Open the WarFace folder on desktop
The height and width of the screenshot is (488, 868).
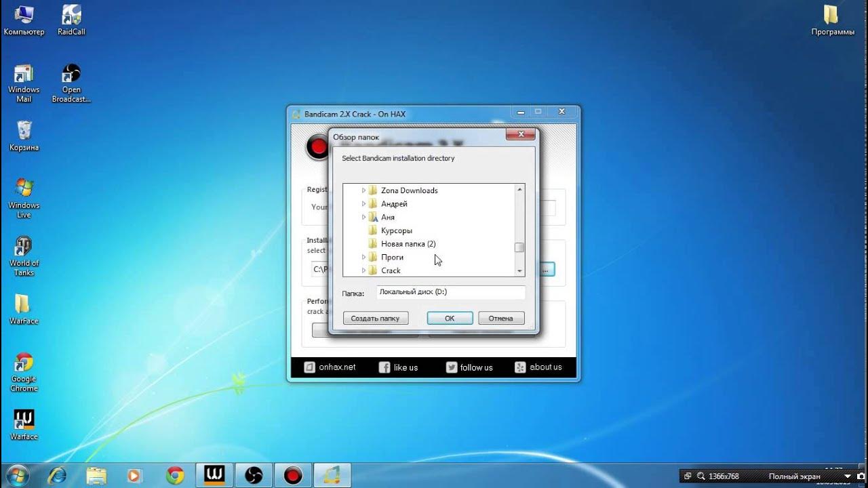click(x=24, y=309)
